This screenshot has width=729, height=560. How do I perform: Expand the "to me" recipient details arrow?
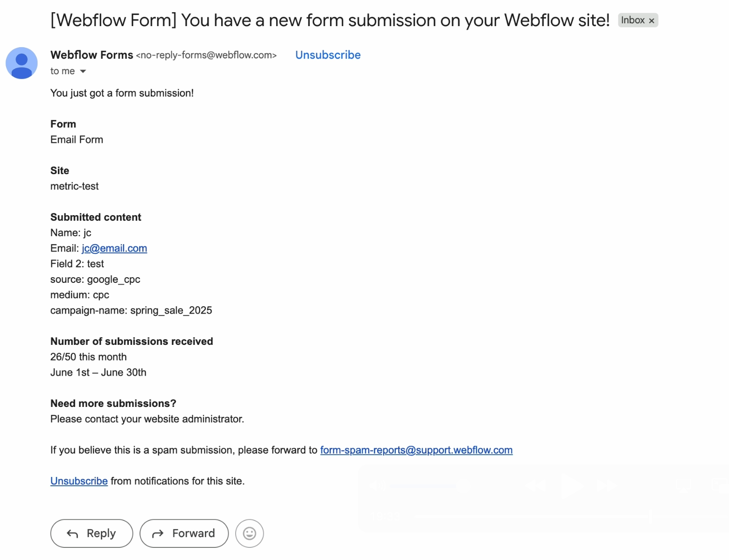tap(83, 71)
